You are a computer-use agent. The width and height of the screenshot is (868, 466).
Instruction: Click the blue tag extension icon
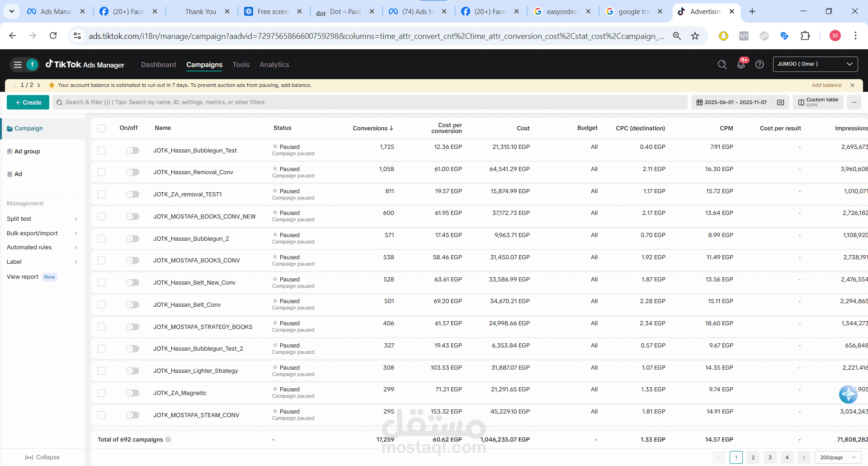[x=784, y=36]
